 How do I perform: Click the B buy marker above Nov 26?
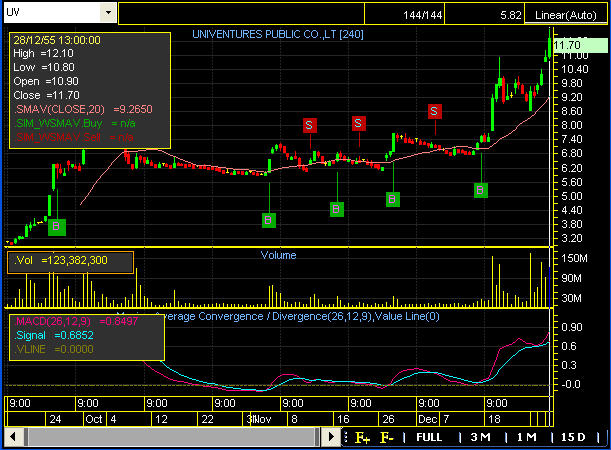392,199
